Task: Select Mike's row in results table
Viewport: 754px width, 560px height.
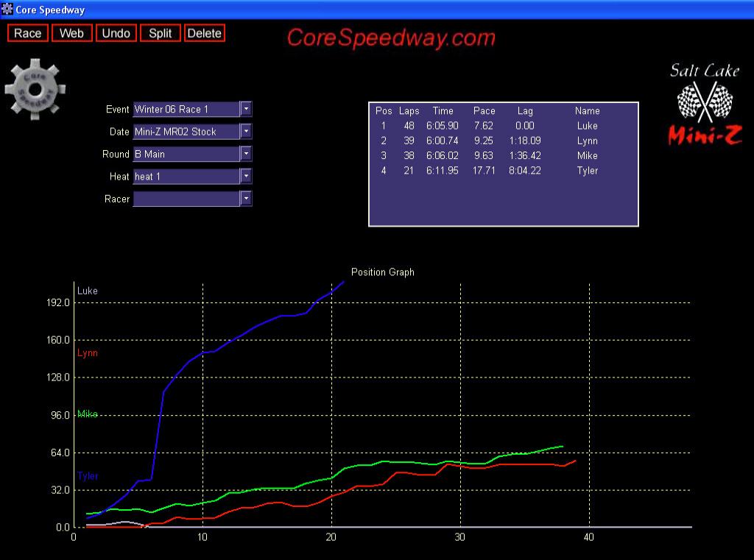Action: [x=504, y=156]
